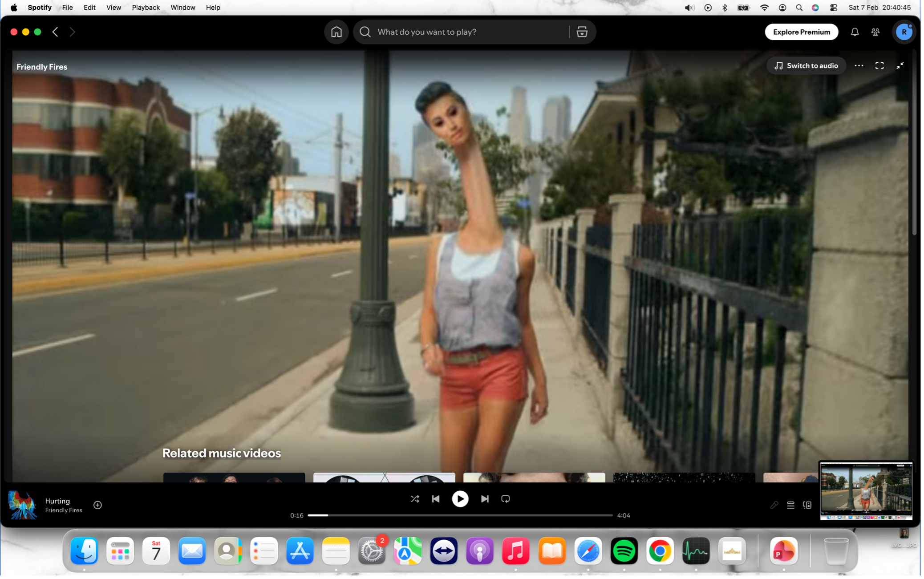The height and width of the screenshot is (579, 924).
Task: Go to Spotify Home icon
Action: tap(336, 32)
